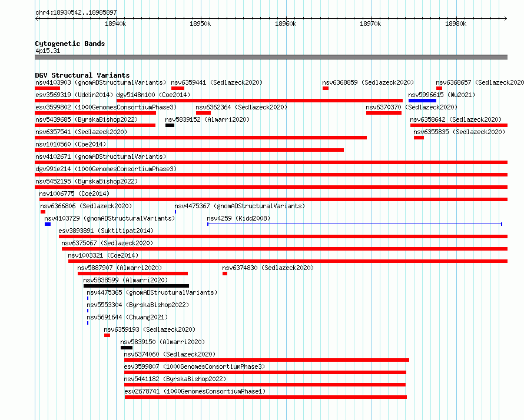
Task: Open the esv3569319 (Uddin2014) label
Action: click(74, 95)
